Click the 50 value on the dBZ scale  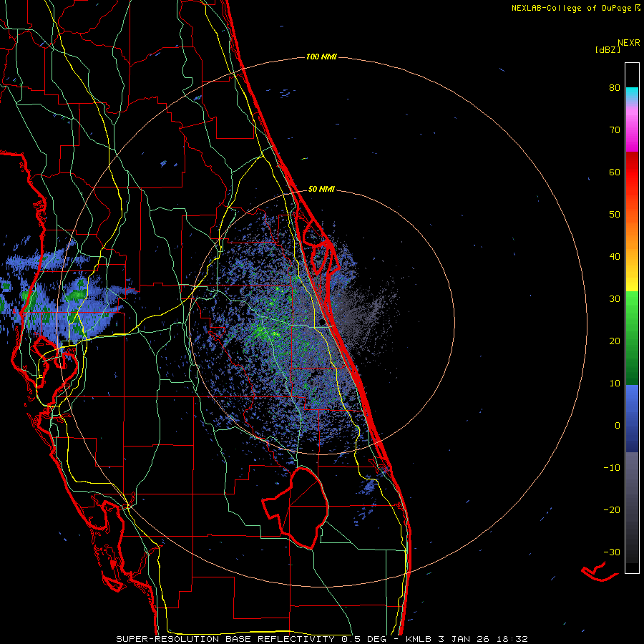[615, 215]
